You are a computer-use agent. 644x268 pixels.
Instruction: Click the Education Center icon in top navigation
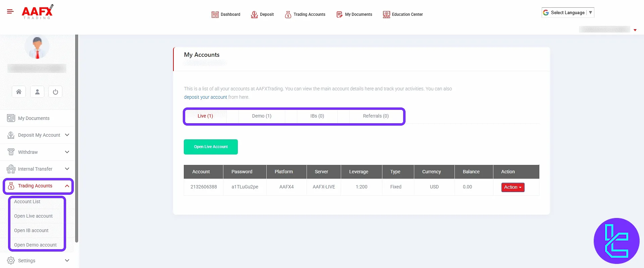386,14
